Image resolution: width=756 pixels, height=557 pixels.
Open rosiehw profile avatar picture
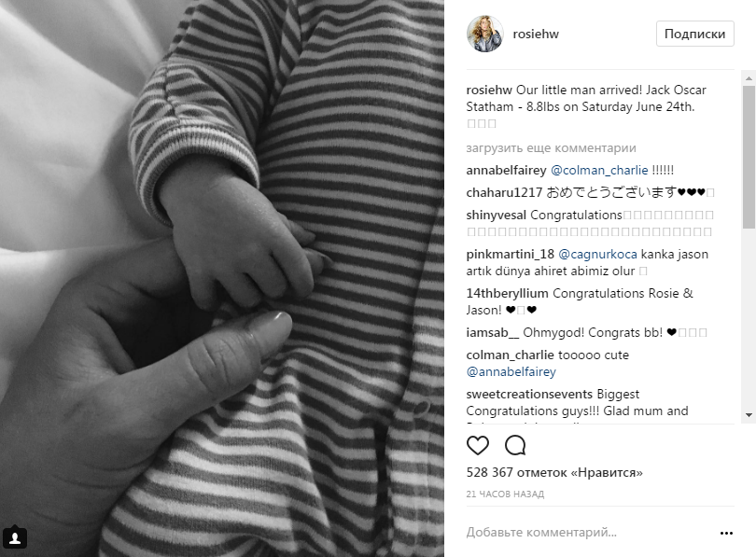pyautogui.click(x=484, y=34)
